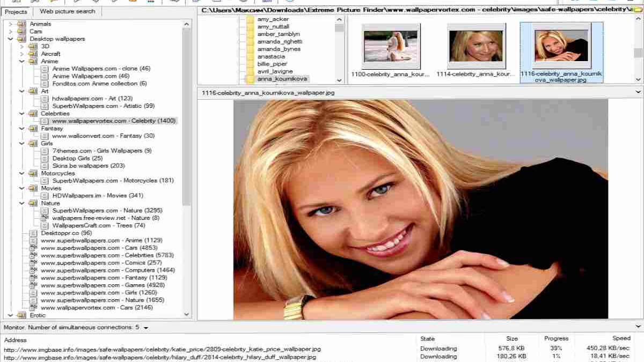Click the icon of www.superbwallpapers.com - Computers
The width and height of the screenshot is (644, 362).
33,270
